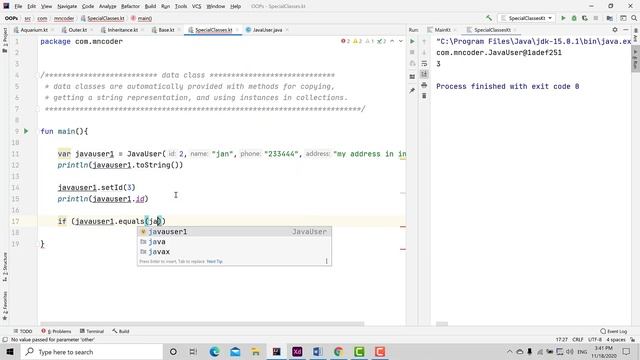640x360 pixels.
Task: Click the CRLF line separator in status bar
Action: [578, 340]
